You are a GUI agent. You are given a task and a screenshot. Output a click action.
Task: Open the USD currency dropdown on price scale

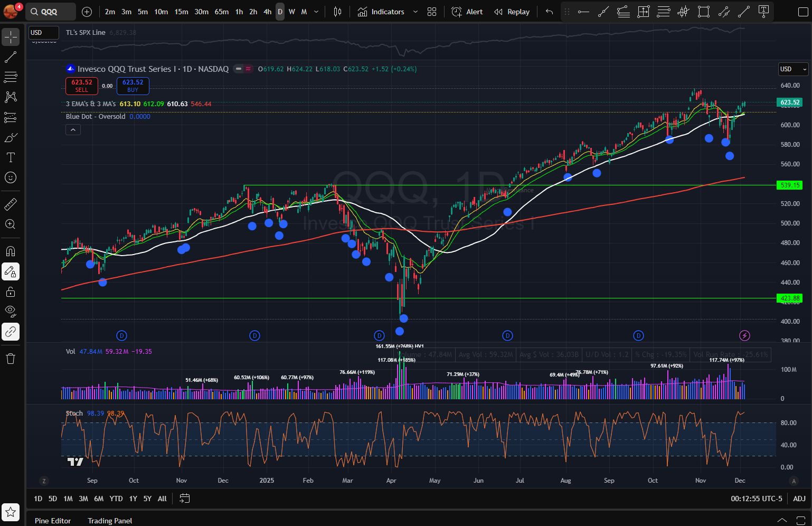click(793, 69)
